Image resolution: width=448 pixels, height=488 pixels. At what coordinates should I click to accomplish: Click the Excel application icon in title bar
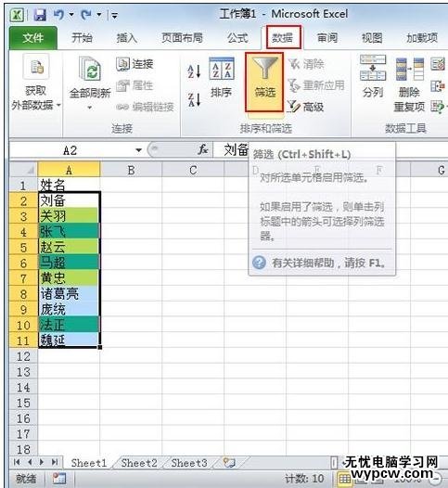tap(17, 15)
